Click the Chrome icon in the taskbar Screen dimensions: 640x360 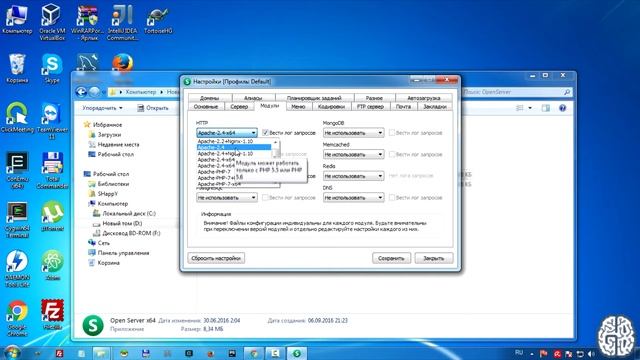tap(254, 353)
